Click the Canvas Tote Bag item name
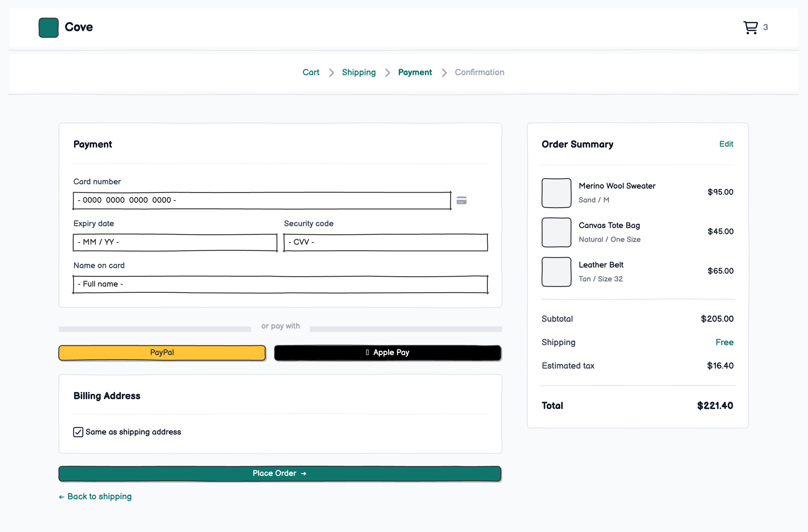The height and width of the screenshot is (532, 808). click(609, 225)
